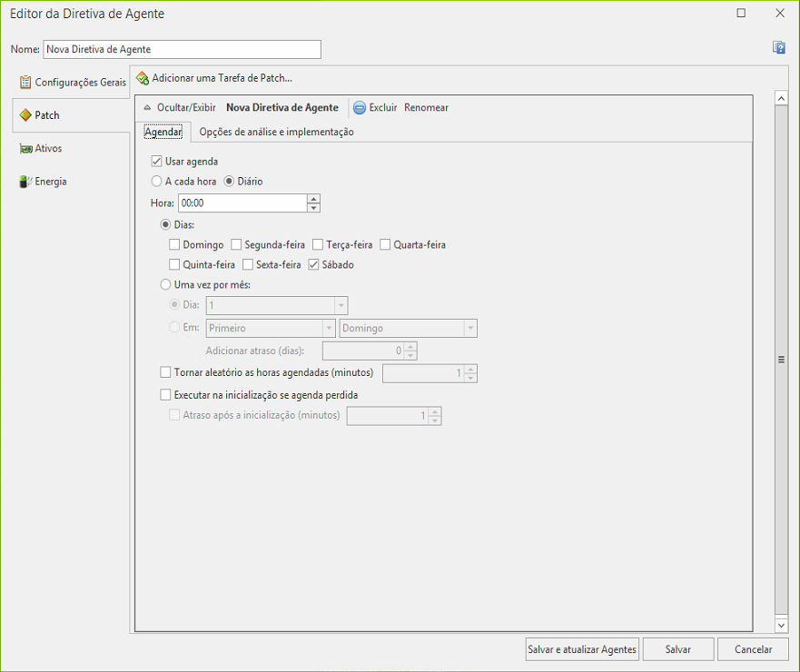Click the Atraso após a inicialização checkbox
The width and height of the screenshot is (800, 672).
[174, 415]
